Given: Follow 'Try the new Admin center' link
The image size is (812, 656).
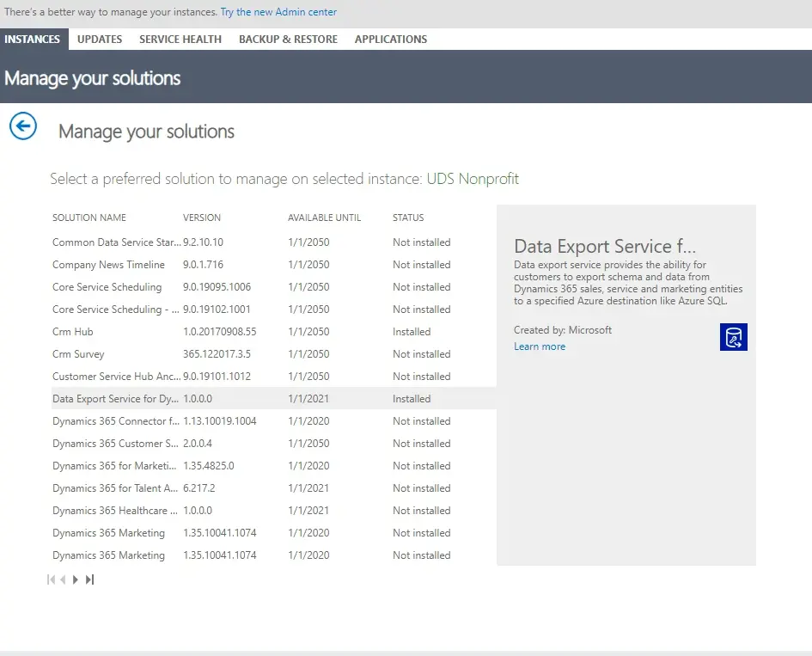Looking at the screenshot, I should point(278,12).
